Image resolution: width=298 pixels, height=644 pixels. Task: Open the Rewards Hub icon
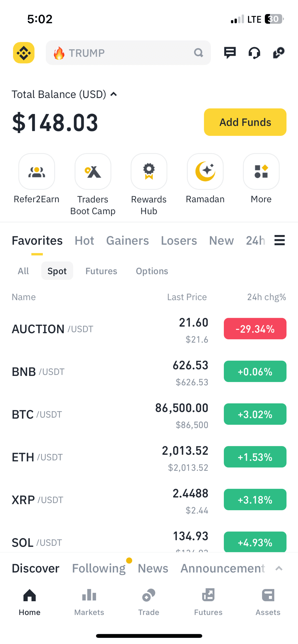click(149, 171)
